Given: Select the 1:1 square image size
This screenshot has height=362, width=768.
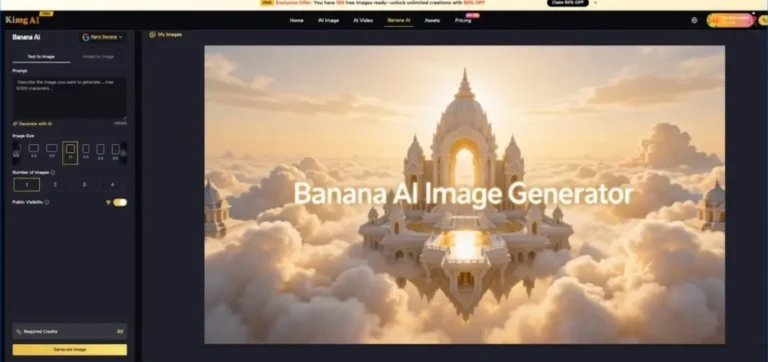Looking at the screenshot, I should point(70,152).
